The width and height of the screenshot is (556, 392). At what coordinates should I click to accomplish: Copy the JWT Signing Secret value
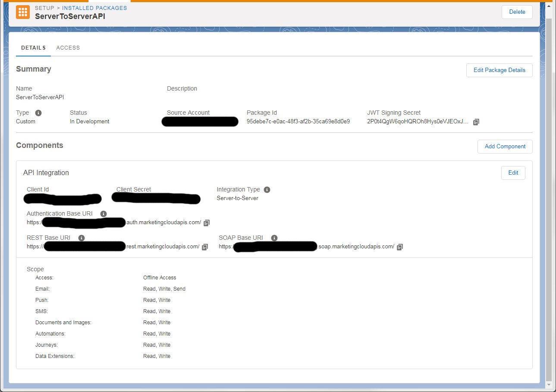pyautogui.click(x=476, y=122)
